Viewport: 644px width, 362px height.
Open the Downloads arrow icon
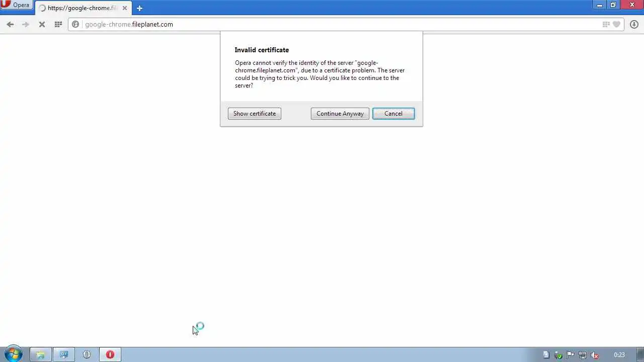634,24
